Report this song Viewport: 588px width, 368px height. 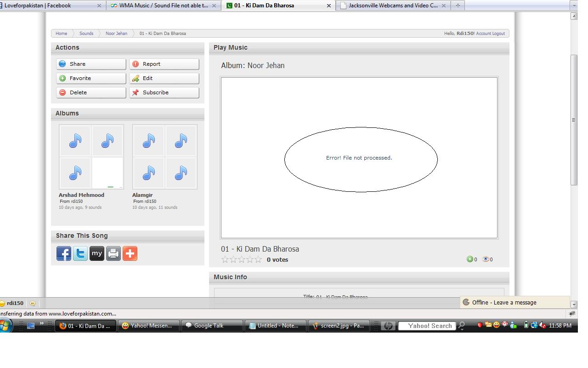[x=164, y=64]
